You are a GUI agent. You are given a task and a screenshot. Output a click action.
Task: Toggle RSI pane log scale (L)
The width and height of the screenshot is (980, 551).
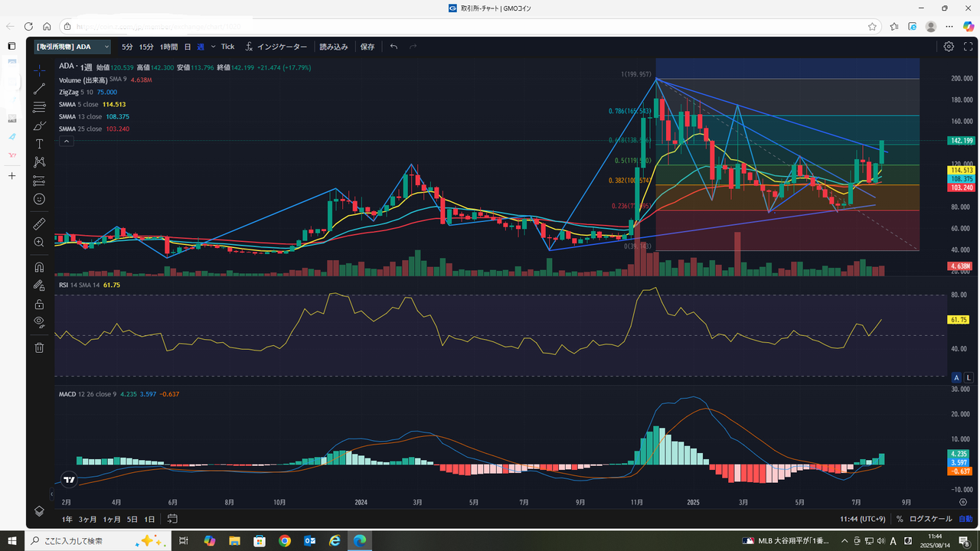click(968, 377)
